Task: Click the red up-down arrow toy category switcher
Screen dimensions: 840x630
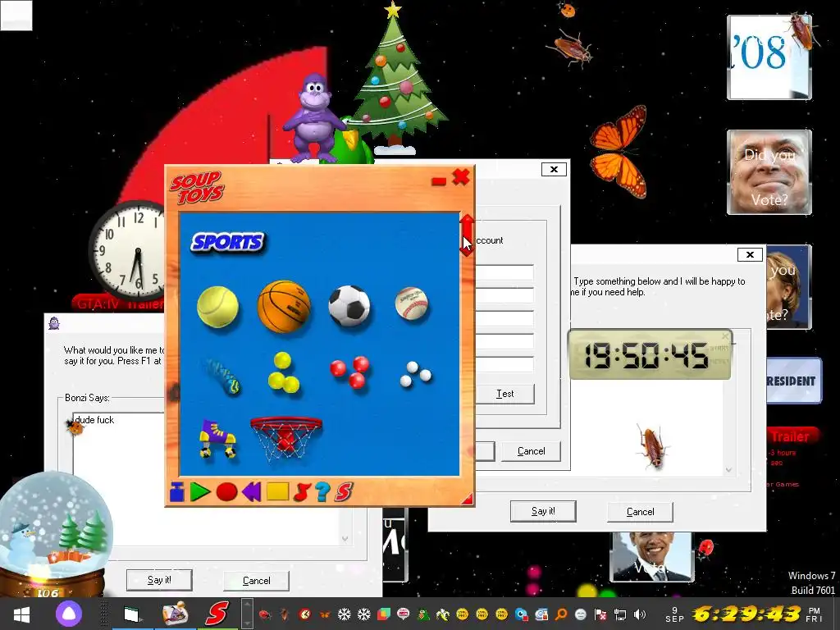Action: 467,235
